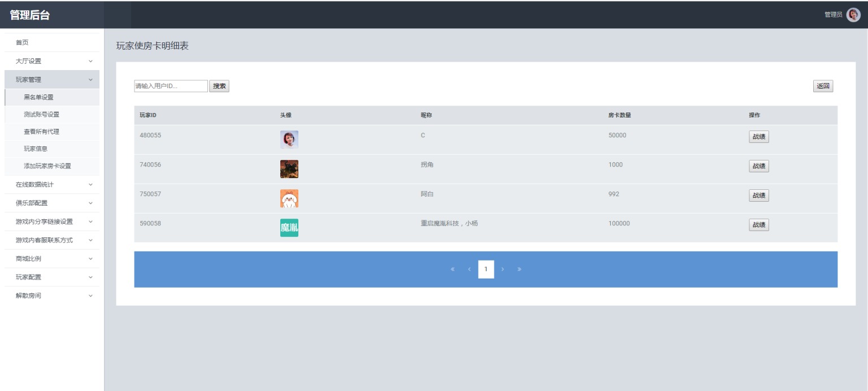The image size is (868, 391).
Task: Go to previous page arrow
Action: coord(469,270)
